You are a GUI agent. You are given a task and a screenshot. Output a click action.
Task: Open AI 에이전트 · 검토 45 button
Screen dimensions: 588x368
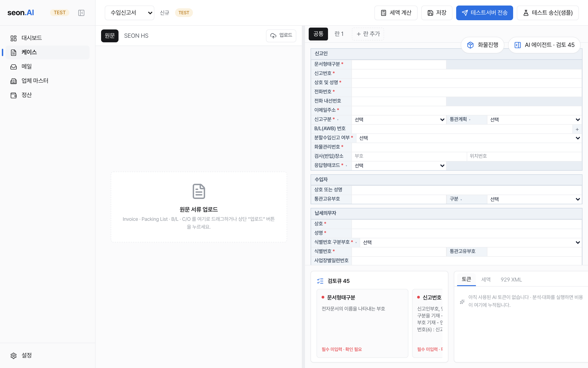[544, 45]
